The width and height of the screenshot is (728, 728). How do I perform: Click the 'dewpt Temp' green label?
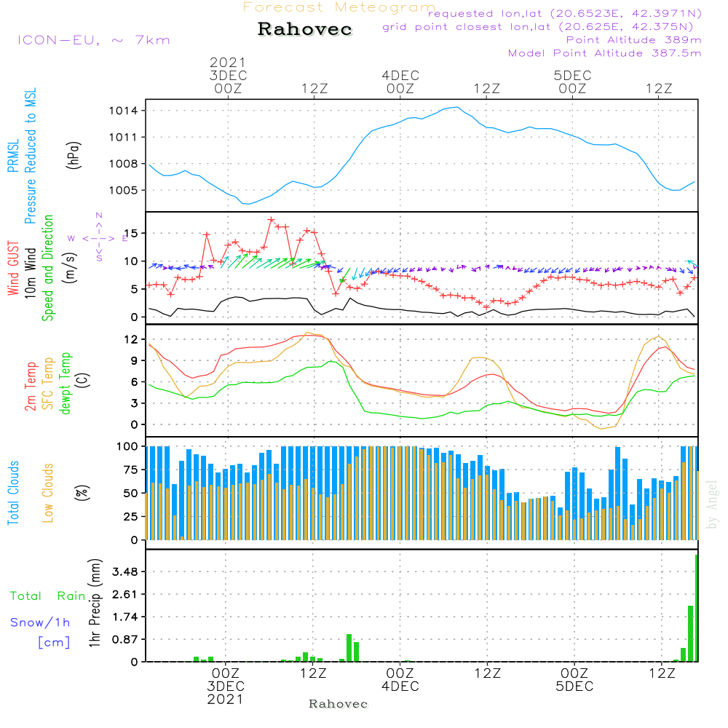pos(65,383)
